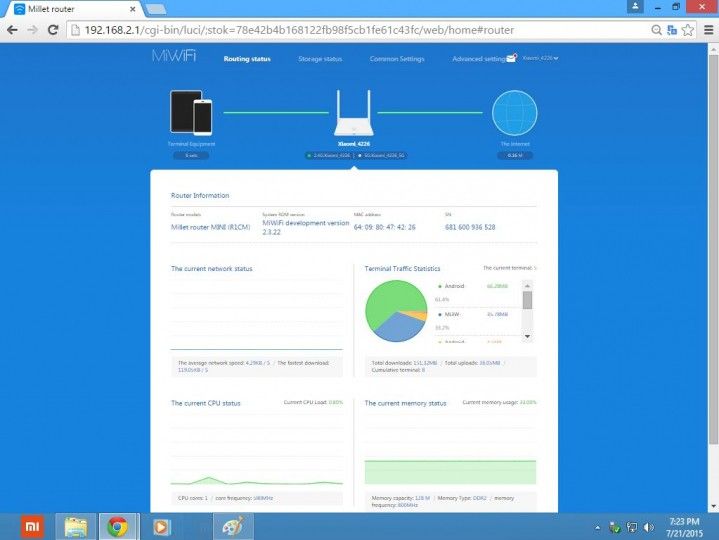719x540 pixels.
Task: Click the Current CPU Load value
Action: (x=336, y=402)
